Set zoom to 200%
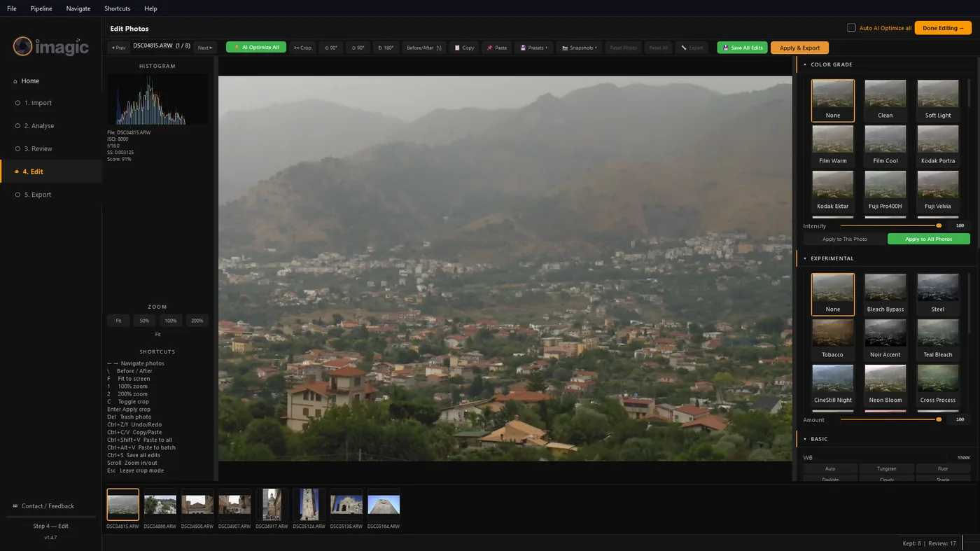 pos(197,321)
